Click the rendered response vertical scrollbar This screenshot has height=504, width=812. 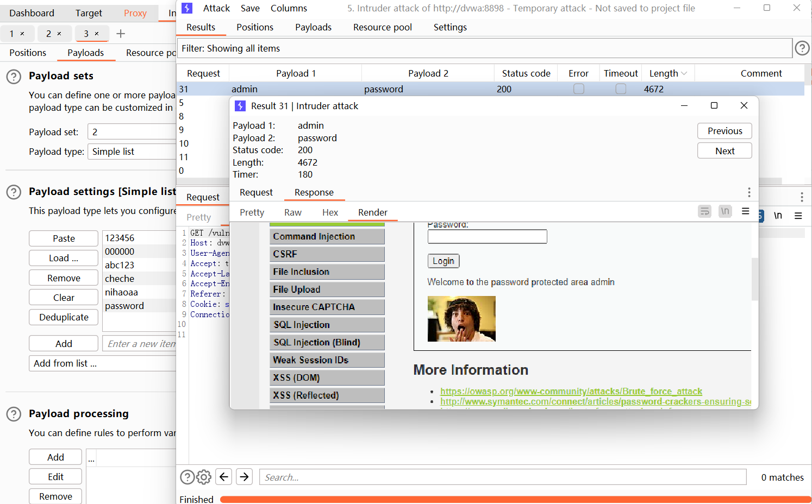click(754, 279)
